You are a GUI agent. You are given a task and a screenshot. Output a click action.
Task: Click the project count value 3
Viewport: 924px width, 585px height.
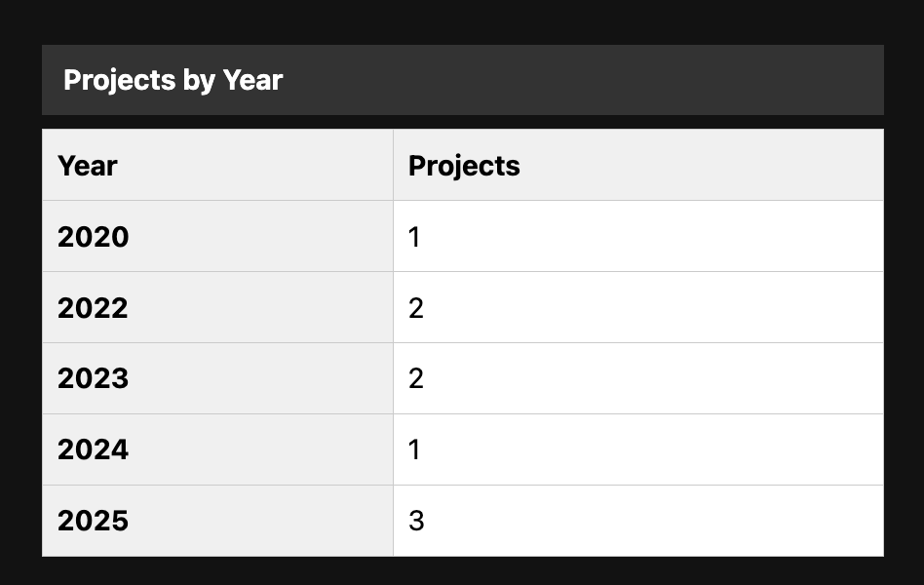coord(416,521)
